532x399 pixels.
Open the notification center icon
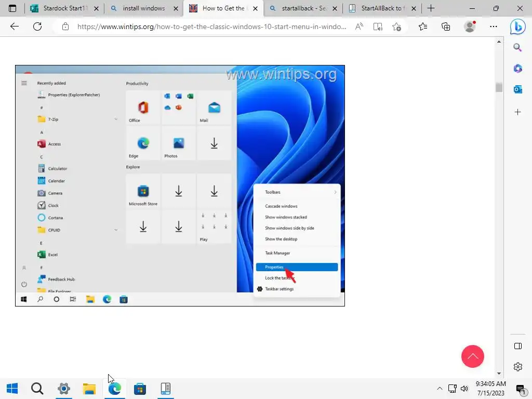520,389
